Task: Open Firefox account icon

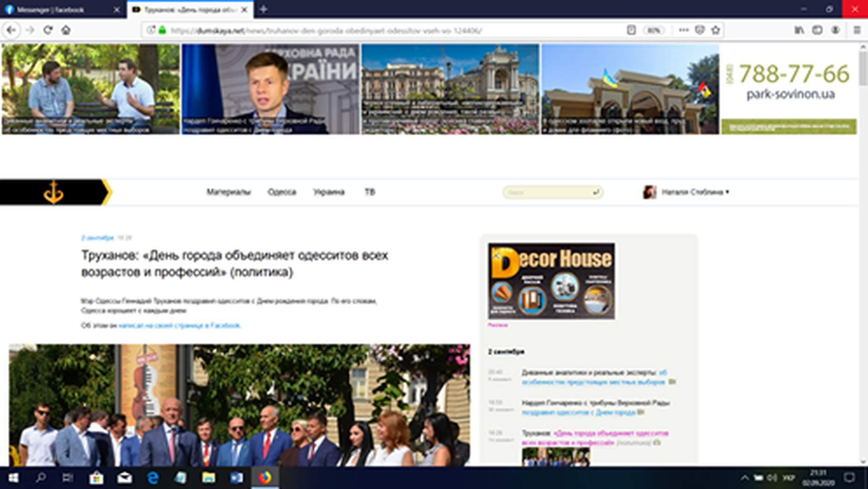Action: tap(835, 30)
